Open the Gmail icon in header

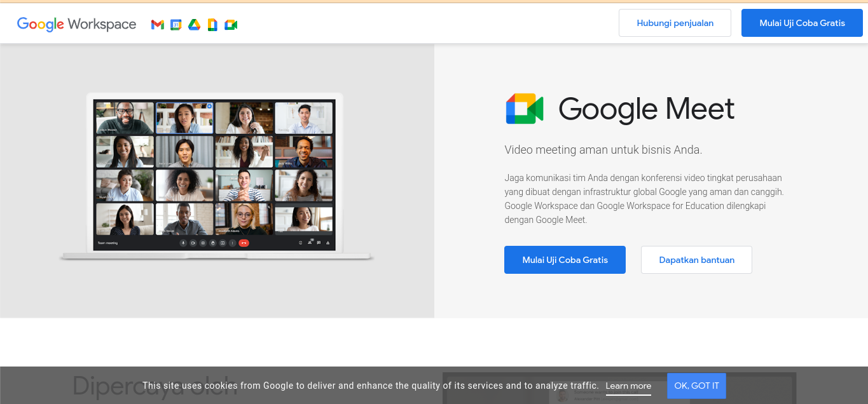[x=157, y=24]
